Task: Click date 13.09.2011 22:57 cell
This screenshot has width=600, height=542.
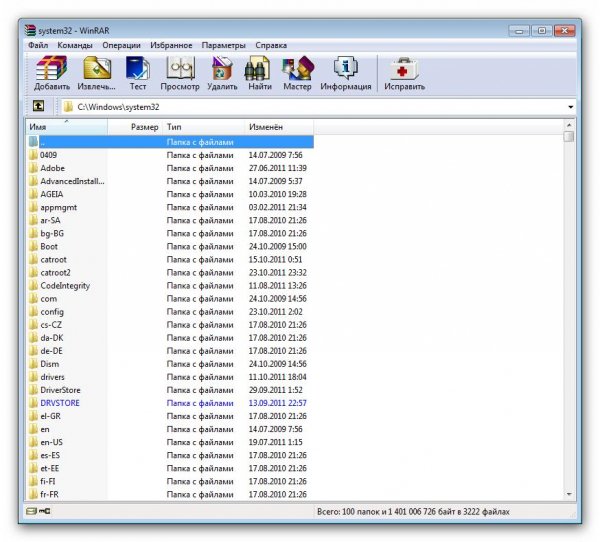Action: 277,403
